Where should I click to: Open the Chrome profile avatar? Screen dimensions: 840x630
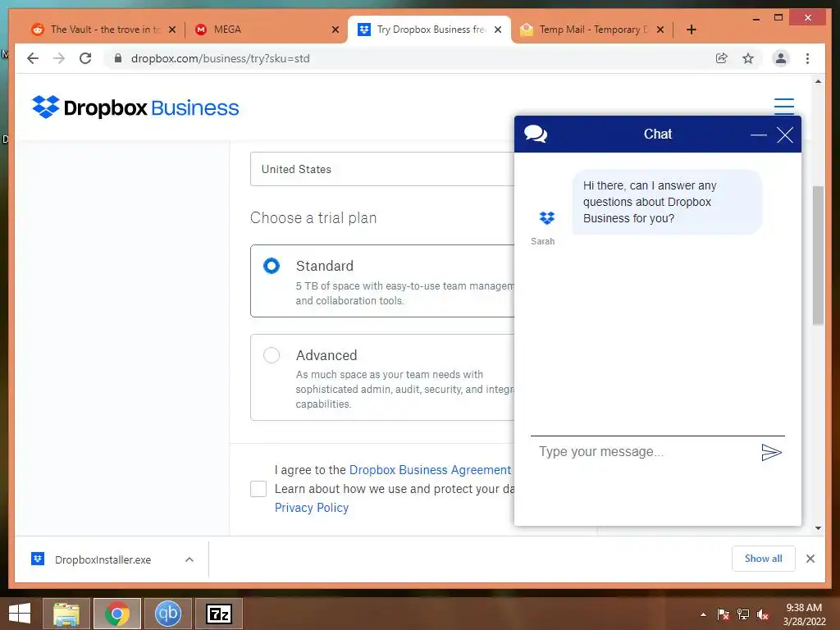(x=781, y=58)
